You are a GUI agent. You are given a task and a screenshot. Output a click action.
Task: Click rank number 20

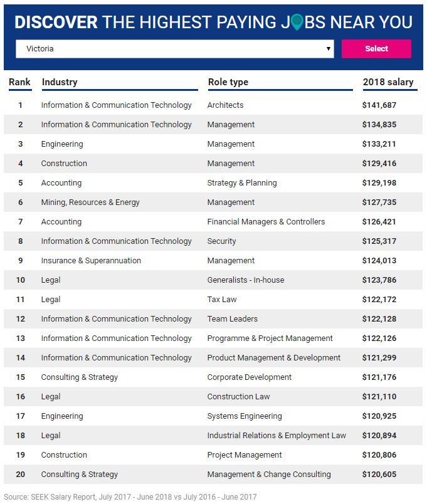click(20, 475)
